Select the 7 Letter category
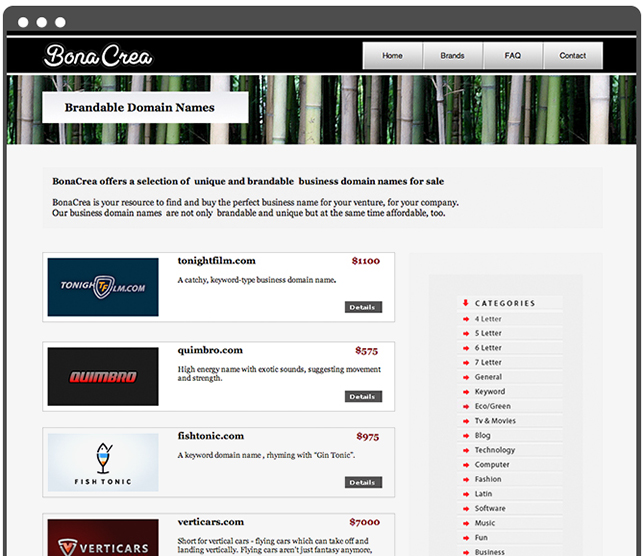Viewport: 644px width, 556px height. [488, 363]
